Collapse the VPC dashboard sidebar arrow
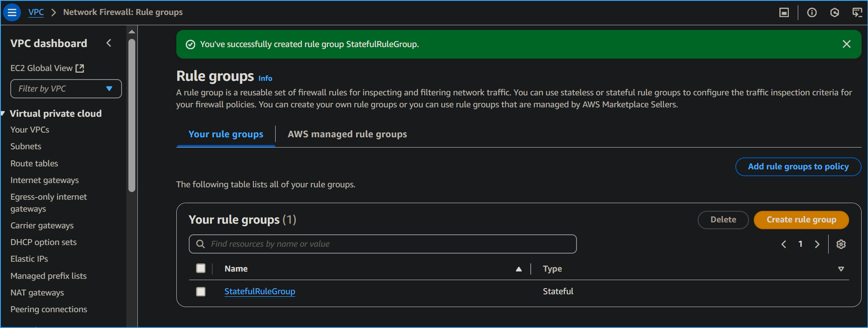This screenshot has width=868, height=328. tap(109, 43)
